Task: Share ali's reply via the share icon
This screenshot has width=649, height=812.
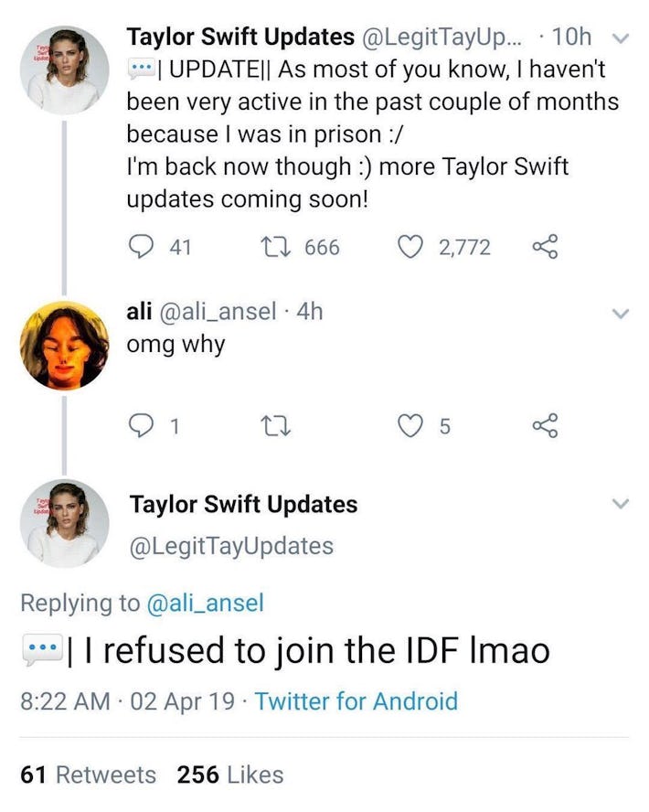Action: pos(545,423)
